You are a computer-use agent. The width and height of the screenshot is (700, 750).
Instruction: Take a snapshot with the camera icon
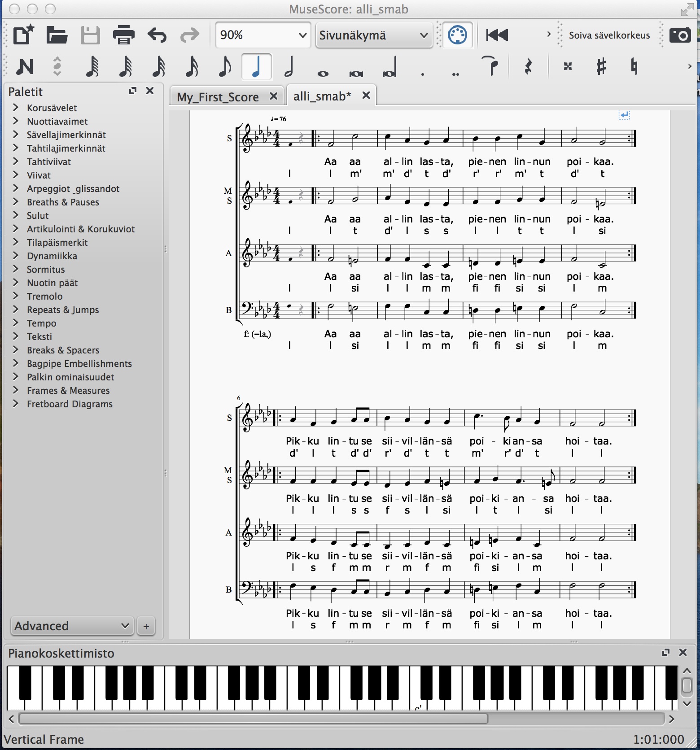(x=680, y=35)
